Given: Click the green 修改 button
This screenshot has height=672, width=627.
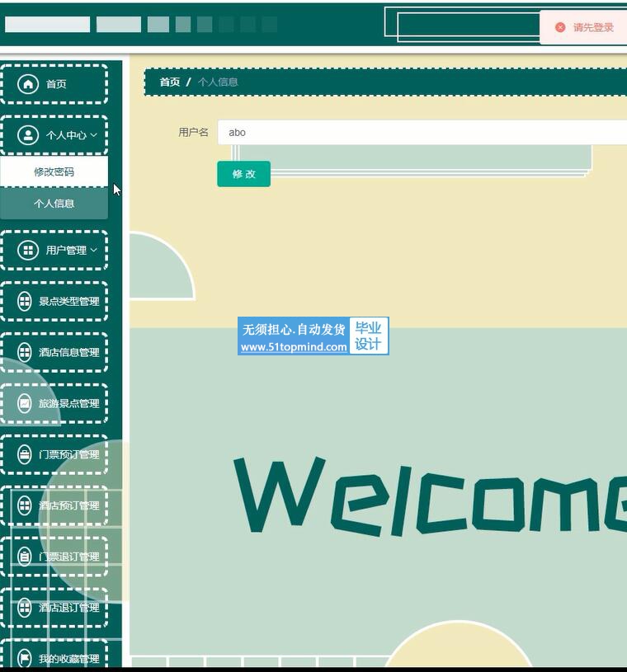Looking at the screenshot, I should coord(243,174).
